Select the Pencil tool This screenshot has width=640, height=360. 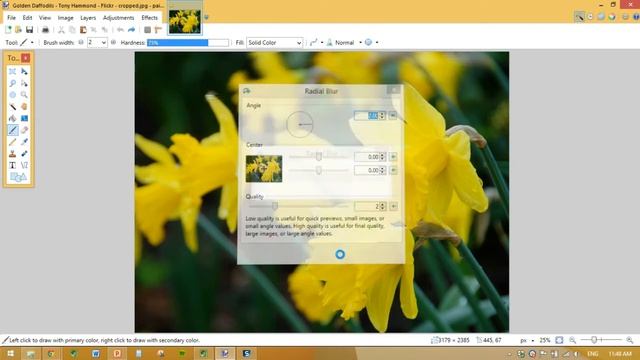click(x=13, y=142)
